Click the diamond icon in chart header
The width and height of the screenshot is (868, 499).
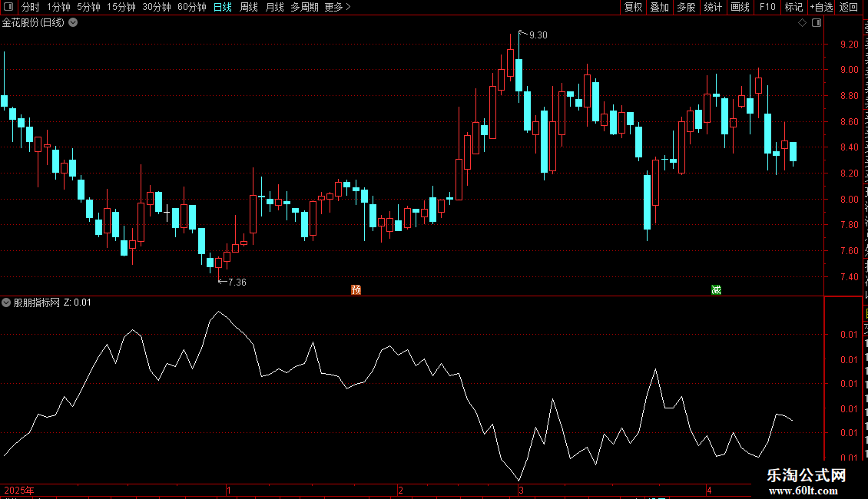coord(802,23)
